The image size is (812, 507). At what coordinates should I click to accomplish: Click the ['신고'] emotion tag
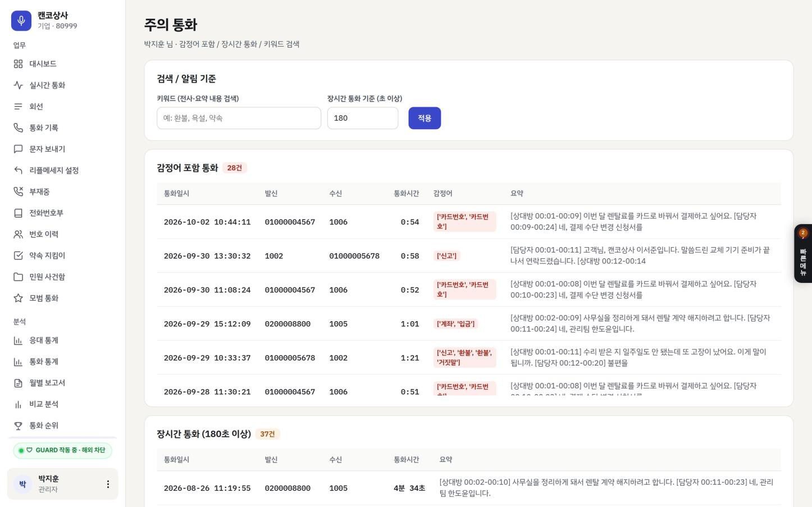pyautogui.click(x=447, y=256)
